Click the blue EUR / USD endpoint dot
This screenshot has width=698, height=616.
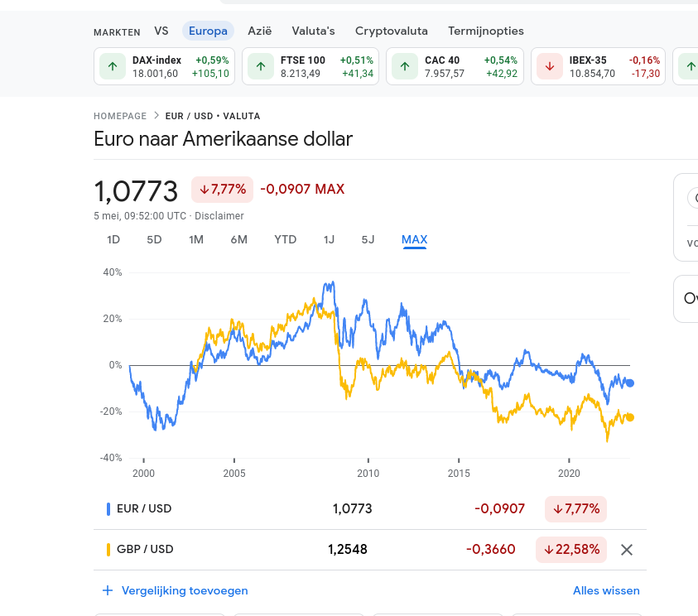point(630,383)
